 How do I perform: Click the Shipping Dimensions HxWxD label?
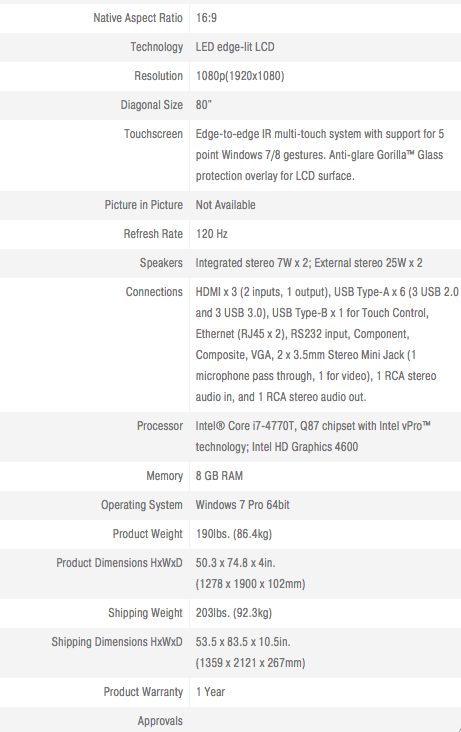(x=117, y=642)
